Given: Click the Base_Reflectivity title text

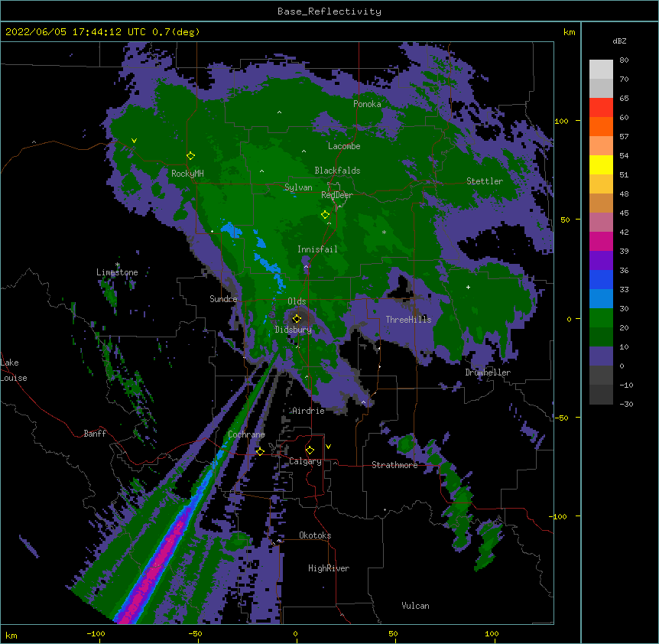Looking at the screenshot, I should pos(329,11).
